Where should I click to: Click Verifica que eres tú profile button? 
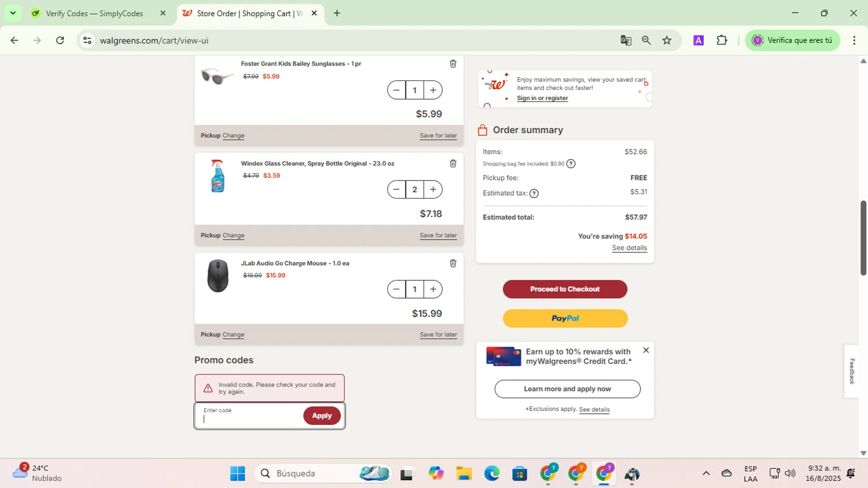(x=792, y=41)
